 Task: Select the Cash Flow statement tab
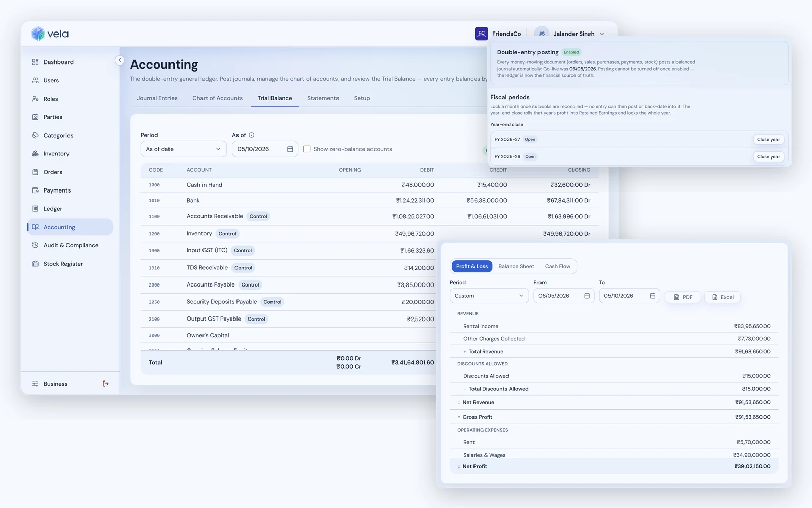(x=558, y=266)
